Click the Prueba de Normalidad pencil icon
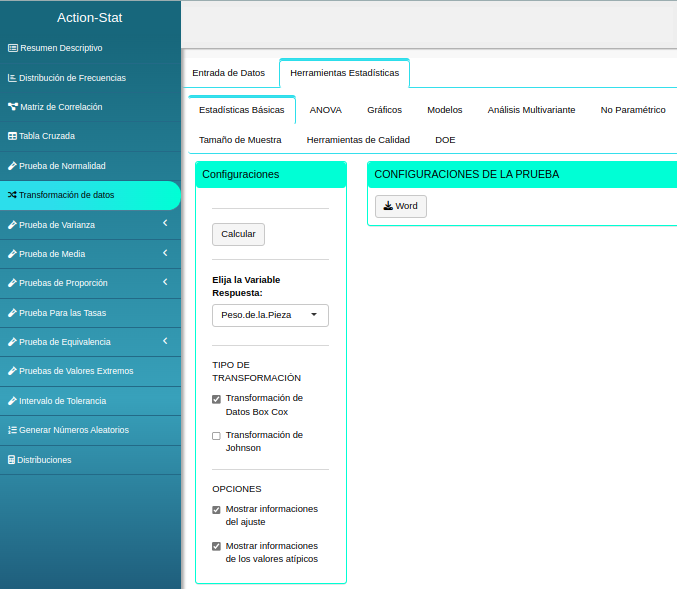 pos(12,166)
